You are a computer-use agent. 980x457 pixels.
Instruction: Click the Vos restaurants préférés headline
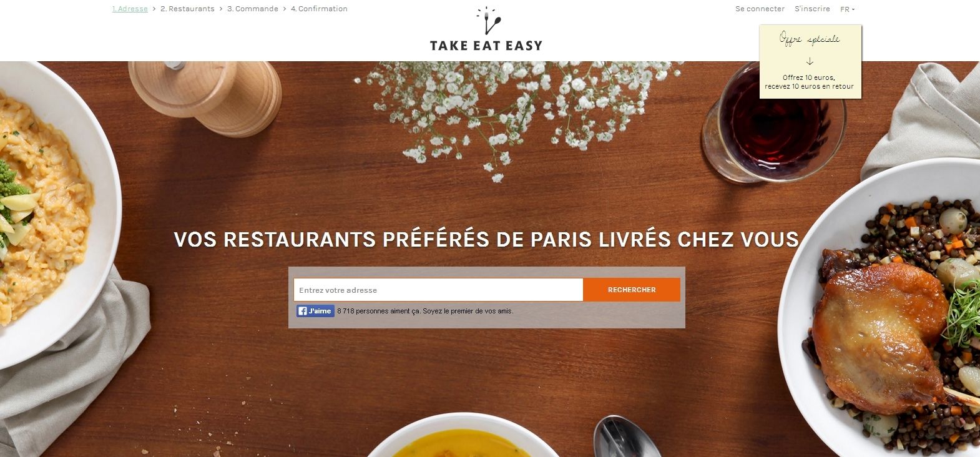point(486,239)
